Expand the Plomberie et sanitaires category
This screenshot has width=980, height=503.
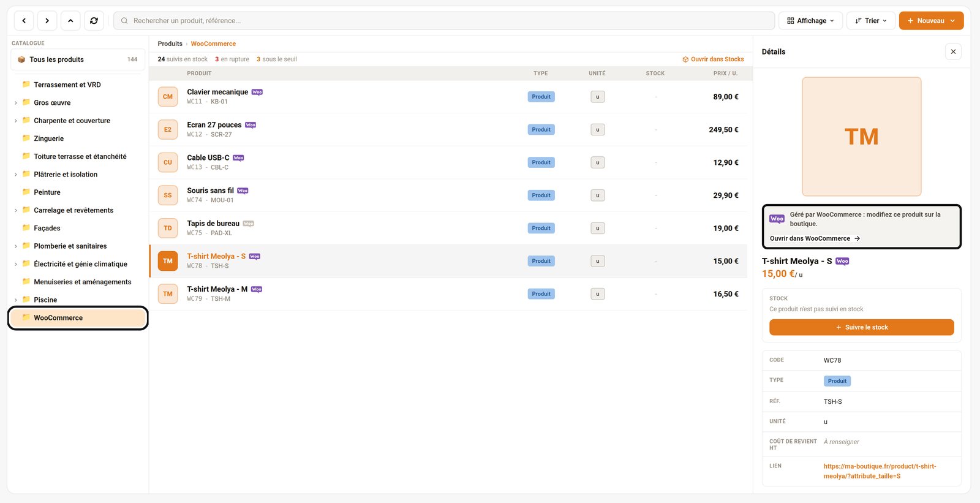tap(16, 246)
